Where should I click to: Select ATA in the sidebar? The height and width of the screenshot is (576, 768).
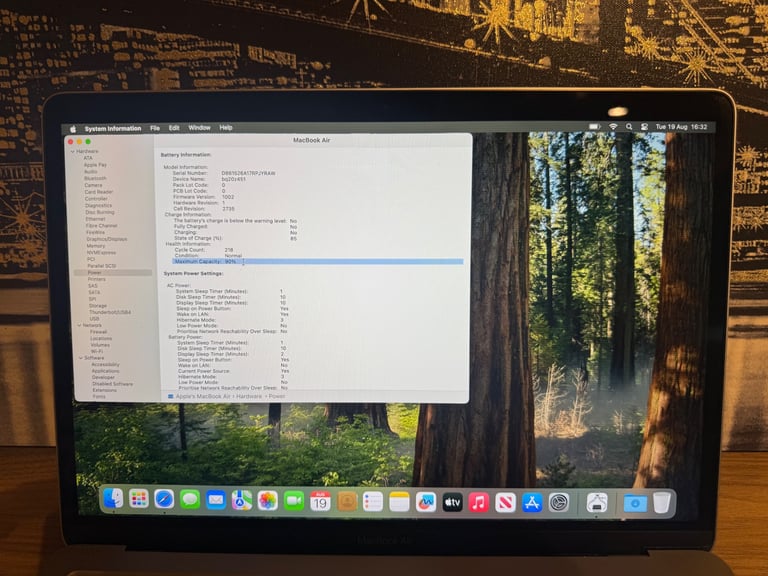88,158
